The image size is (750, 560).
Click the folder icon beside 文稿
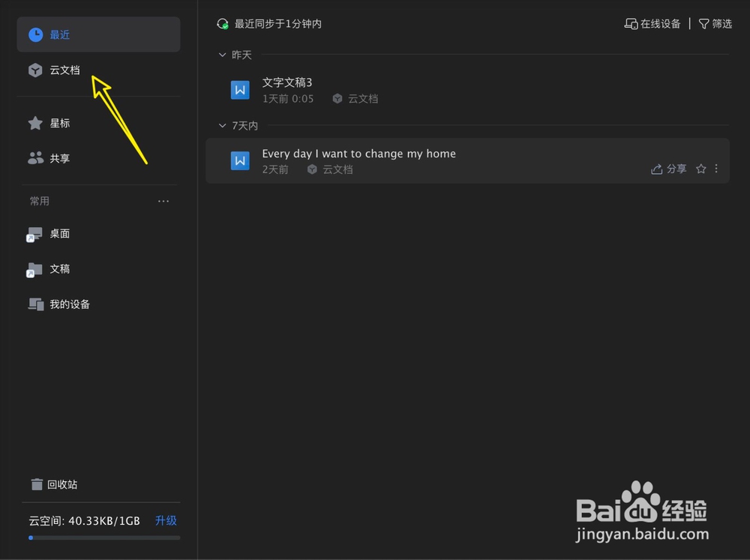pos(34,270)
